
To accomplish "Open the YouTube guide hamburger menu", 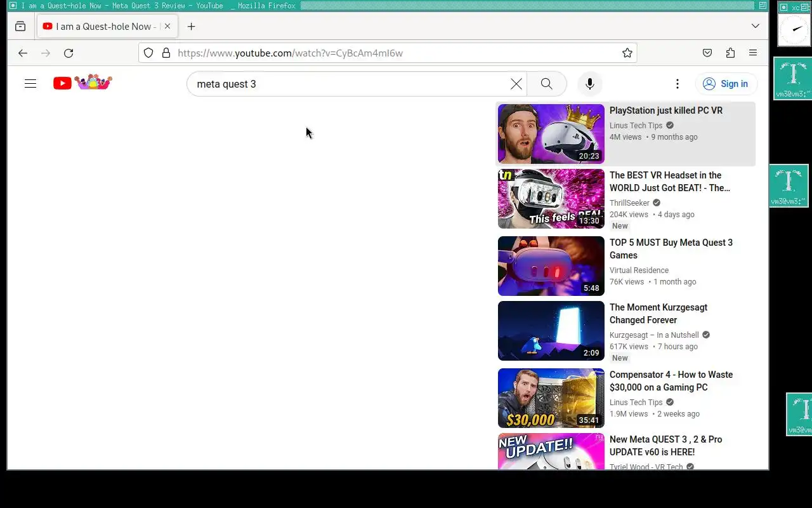I will 30,84.
